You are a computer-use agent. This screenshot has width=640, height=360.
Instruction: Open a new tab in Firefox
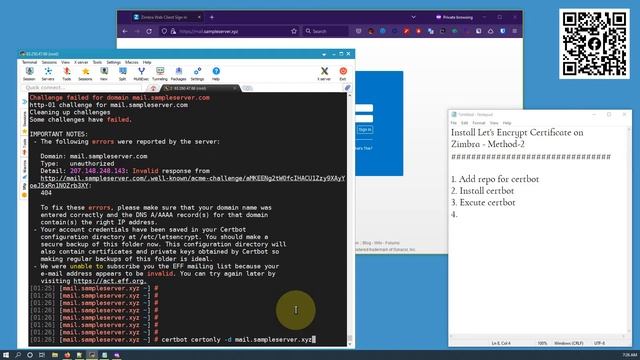(212, 17)
